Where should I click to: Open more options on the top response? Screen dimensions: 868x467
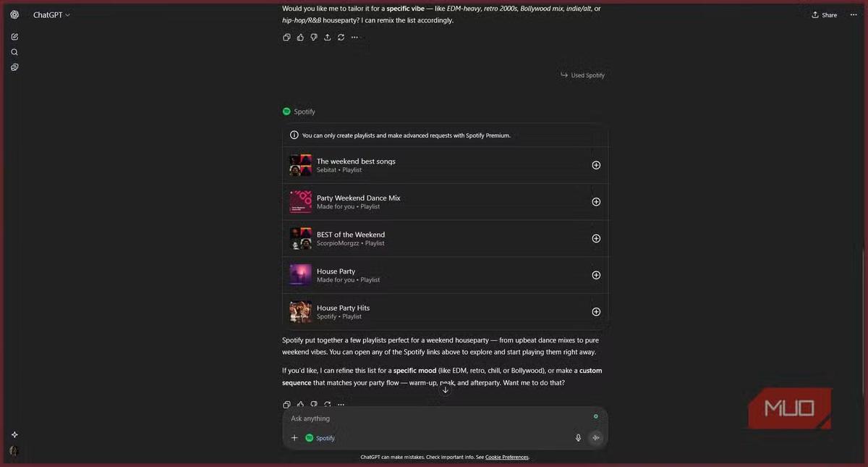(354, 37)
